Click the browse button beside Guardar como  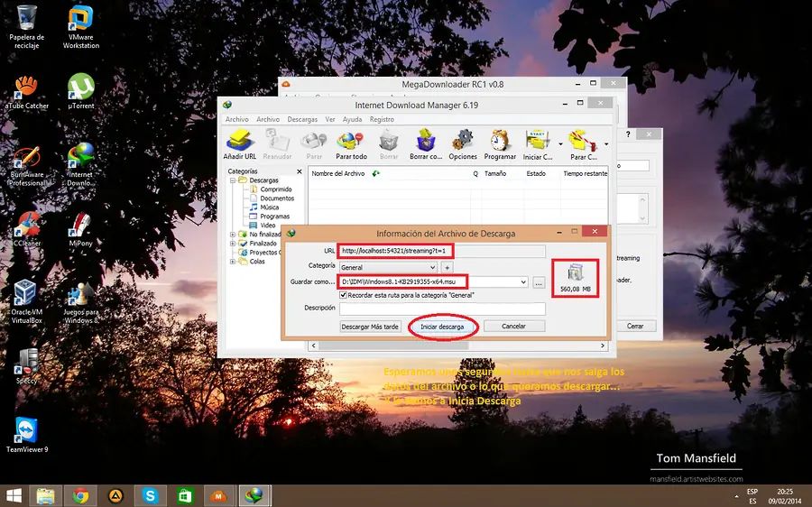539,282
